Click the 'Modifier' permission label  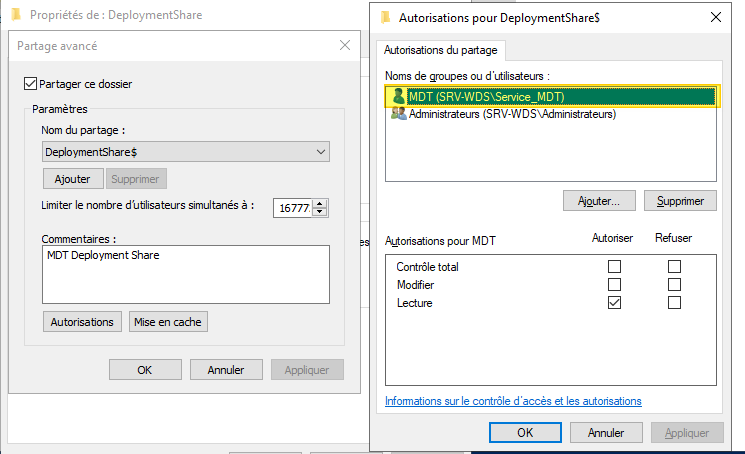click(x=416, y=285)
